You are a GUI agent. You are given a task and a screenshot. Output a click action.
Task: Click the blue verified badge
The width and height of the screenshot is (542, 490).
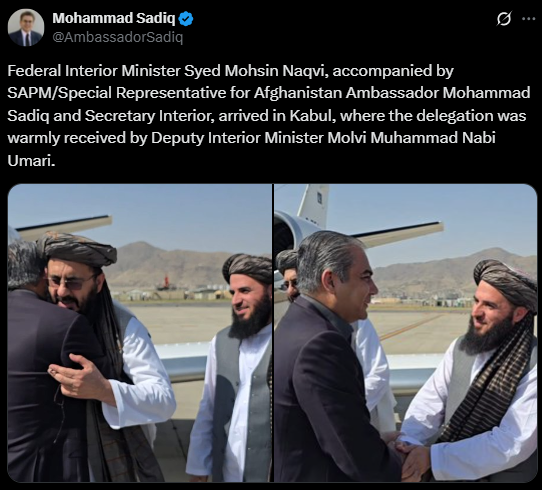[186, 19]
